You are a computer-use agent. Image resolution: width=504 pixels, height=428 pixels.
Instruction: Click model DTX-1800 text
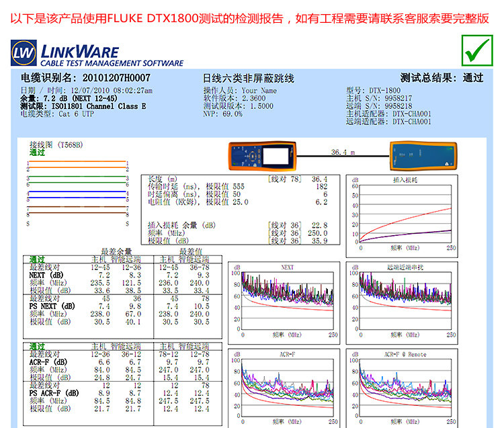tap(384, 90)
